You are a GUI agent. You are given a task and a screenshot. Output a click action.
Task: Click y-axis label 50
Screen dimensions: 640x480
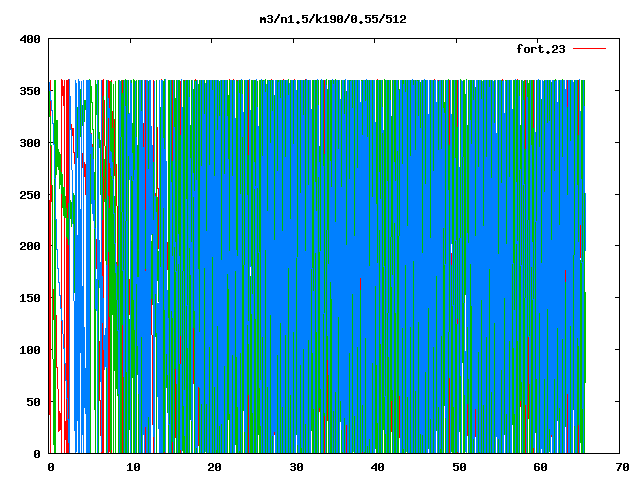[x=33, y=402]
